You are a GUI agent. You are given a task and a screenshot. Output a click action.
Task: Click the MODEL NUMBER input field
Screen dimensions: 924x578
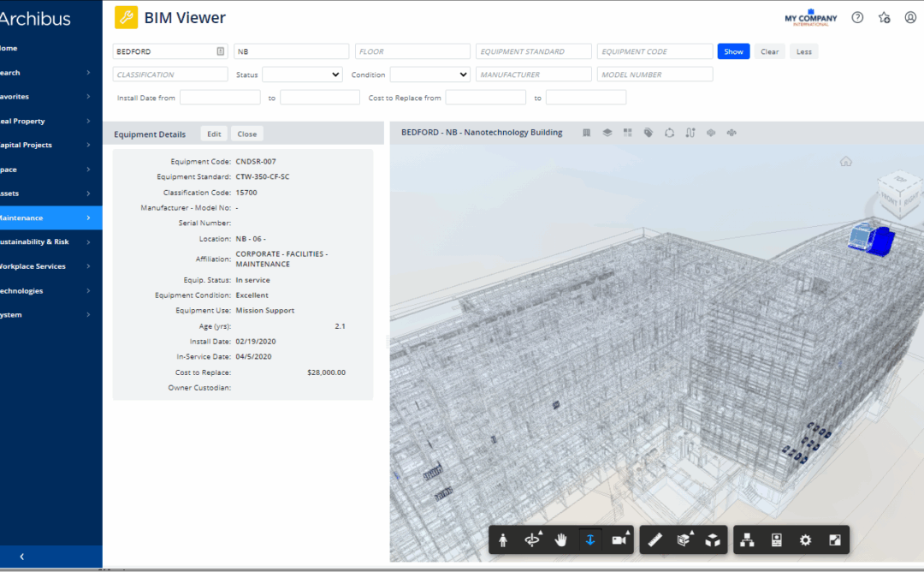pos(654,74)
